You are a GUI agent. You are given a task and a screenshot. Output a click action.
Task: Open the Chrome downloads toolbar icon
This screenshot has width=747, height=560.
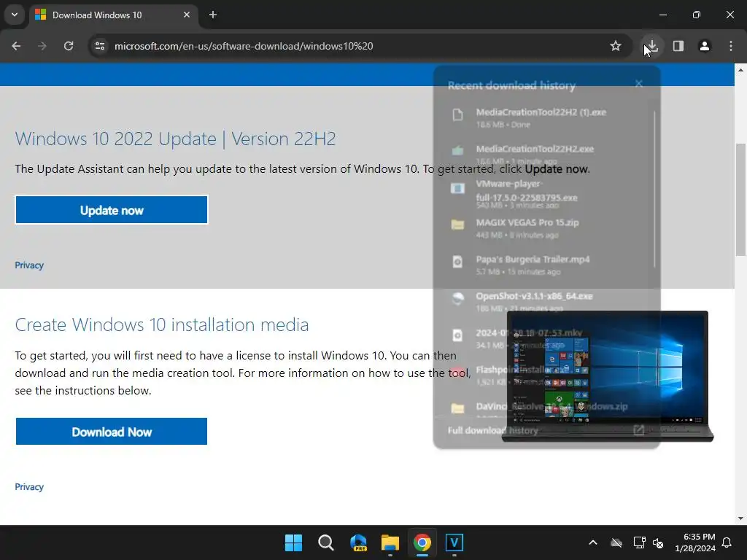(651, 46)
